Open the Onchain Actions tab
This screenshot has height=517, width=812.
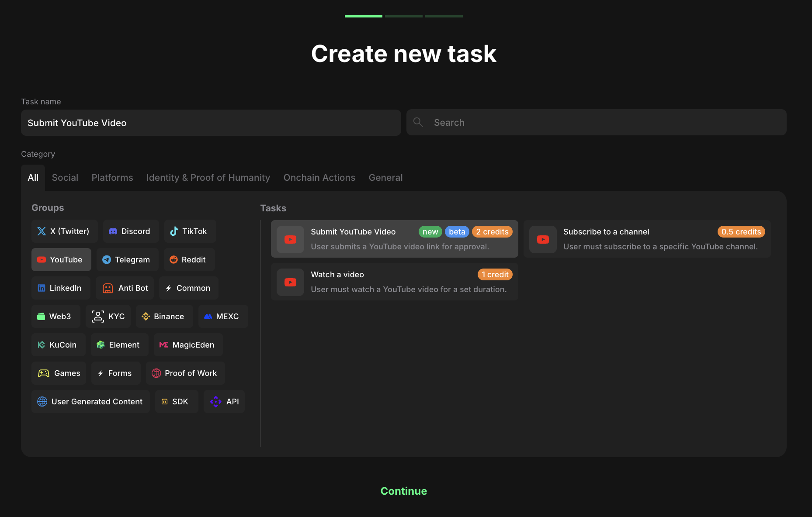(x=319, y=178)
